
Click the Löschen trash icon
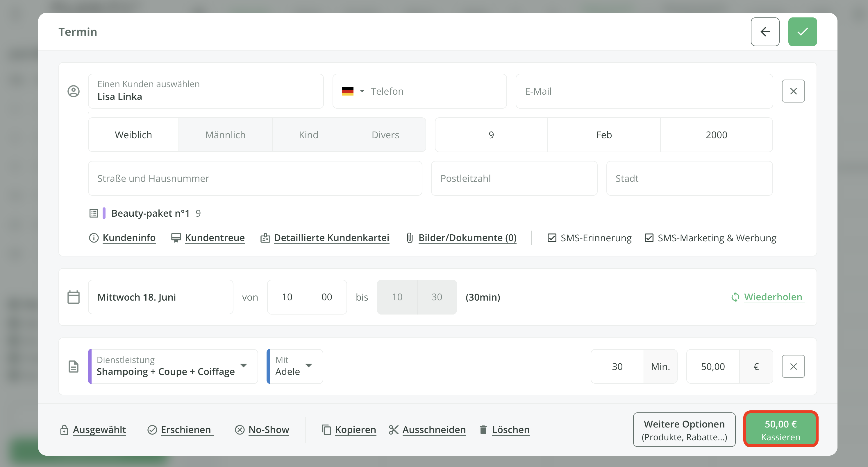click(483, 430)
